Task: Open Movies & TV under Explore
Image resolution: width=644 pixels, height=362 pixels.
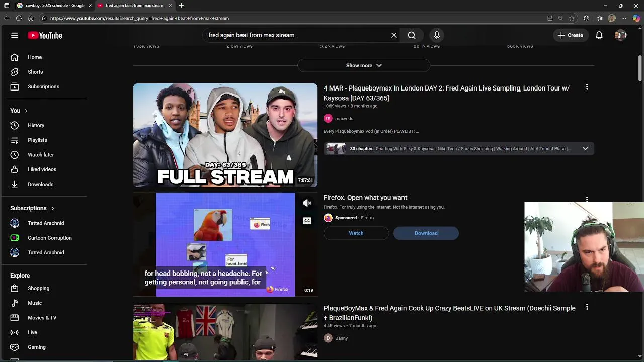Action: point(43,318)
